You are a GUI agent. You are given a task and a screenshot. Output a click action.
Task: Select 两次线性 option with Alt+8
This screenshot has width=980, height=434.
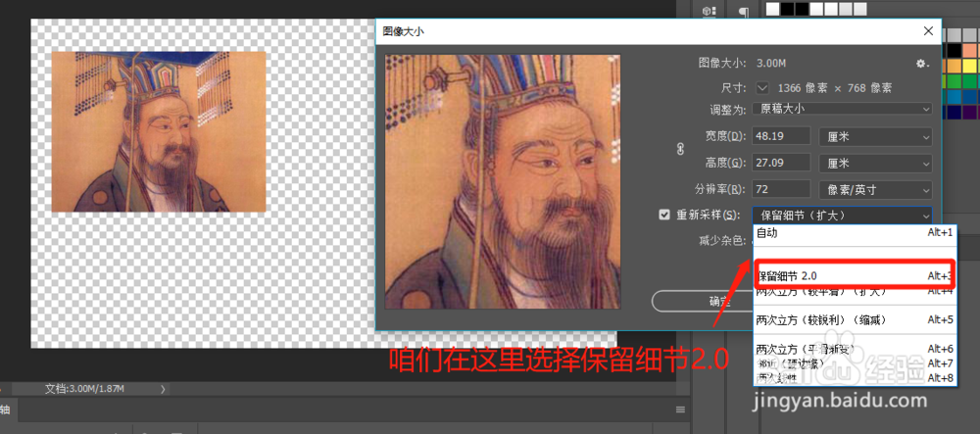[855, 378]
